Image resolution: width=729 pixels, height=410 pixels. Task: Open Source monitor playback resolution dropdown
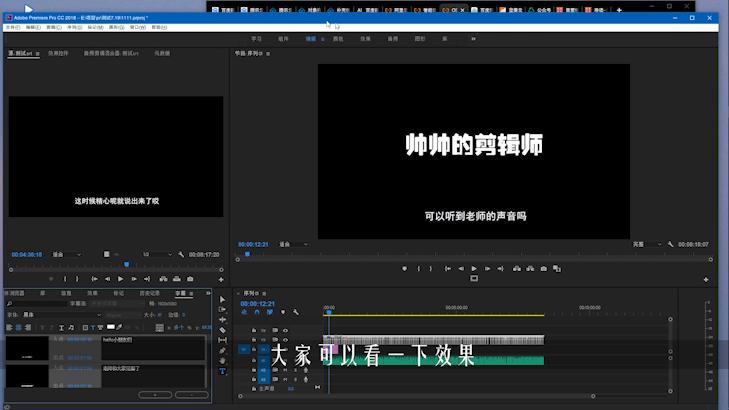pyautogui.click(x=157, y=254)
